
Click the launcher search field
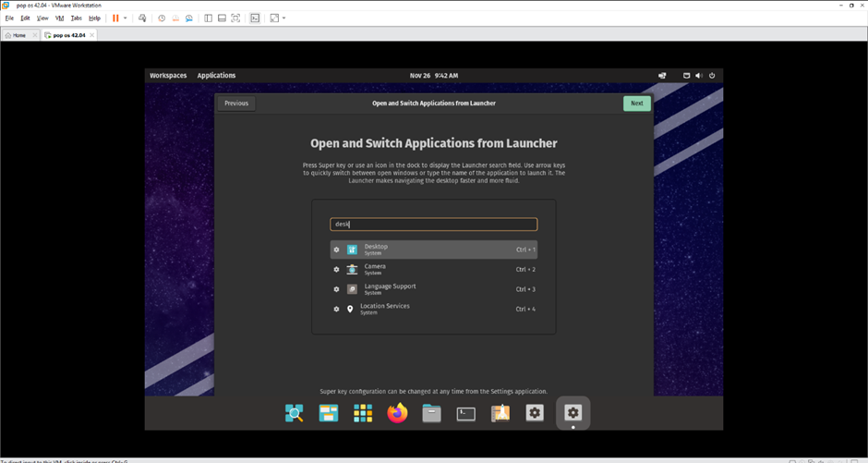click(433, 224)
